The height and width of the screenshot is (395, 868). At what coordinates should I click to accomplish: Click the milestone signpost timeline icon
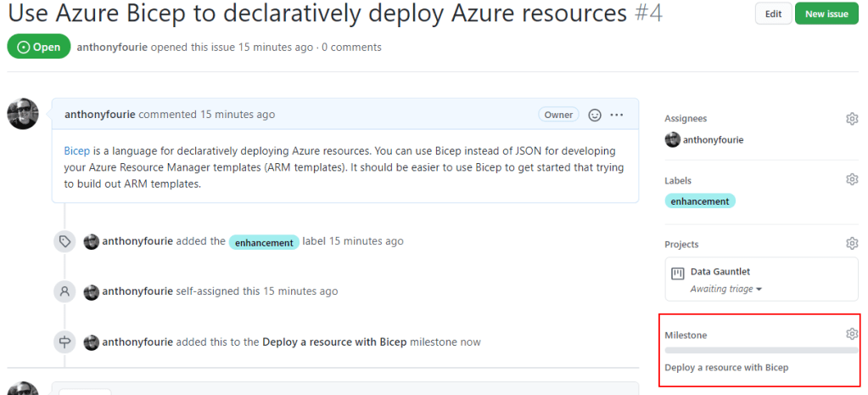64,342
